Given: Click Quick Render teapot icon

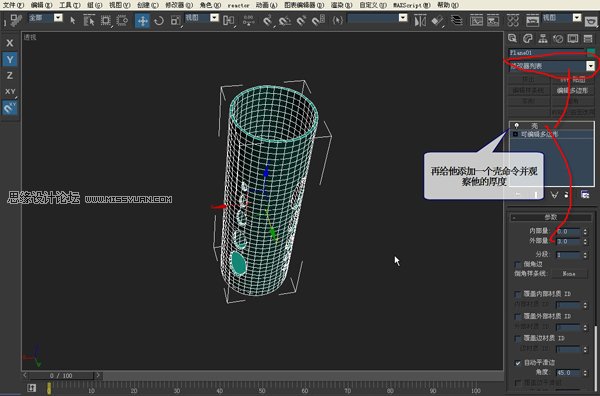Looking at the screenshot, I should (592, 20).
